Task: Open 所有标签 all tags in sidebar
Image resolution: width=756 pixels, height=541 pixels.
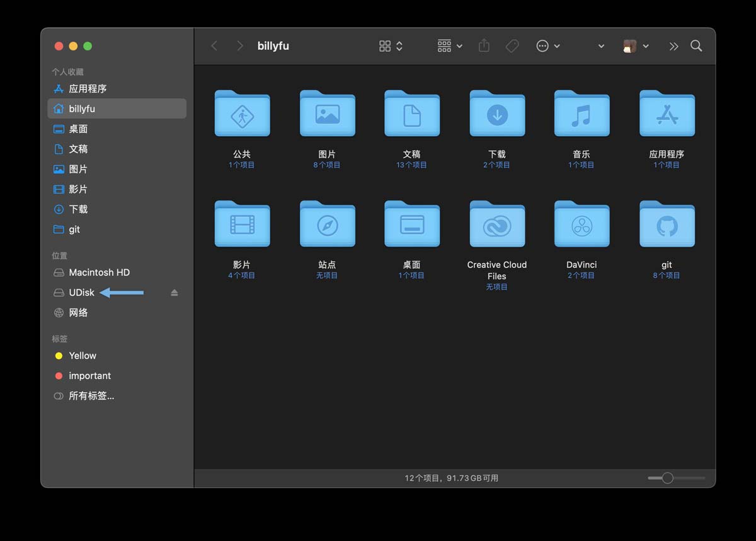Action: (91, 396)
